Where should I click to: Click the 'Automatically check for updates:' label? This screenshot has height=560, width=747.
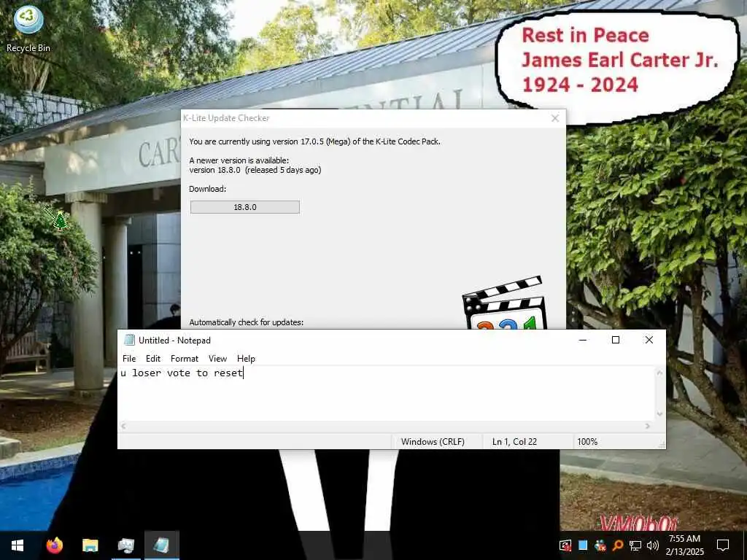(247, 322)
